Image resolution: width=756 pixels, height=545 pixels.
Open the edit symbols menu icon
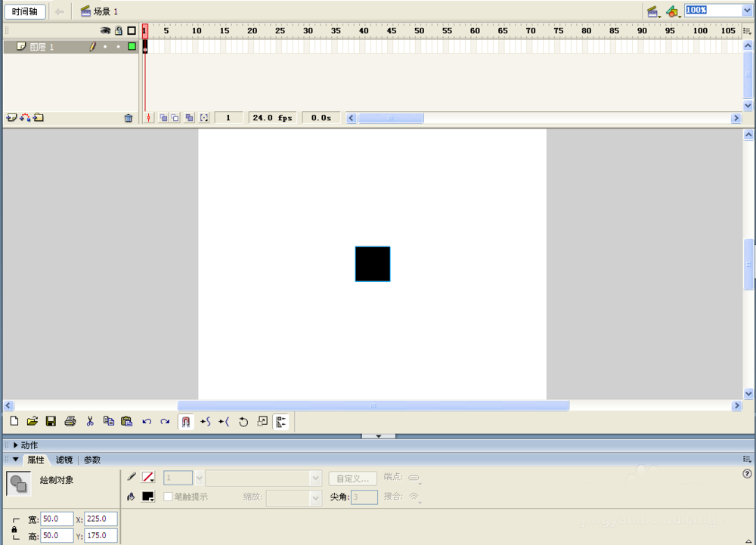click(x=673, y=11)
